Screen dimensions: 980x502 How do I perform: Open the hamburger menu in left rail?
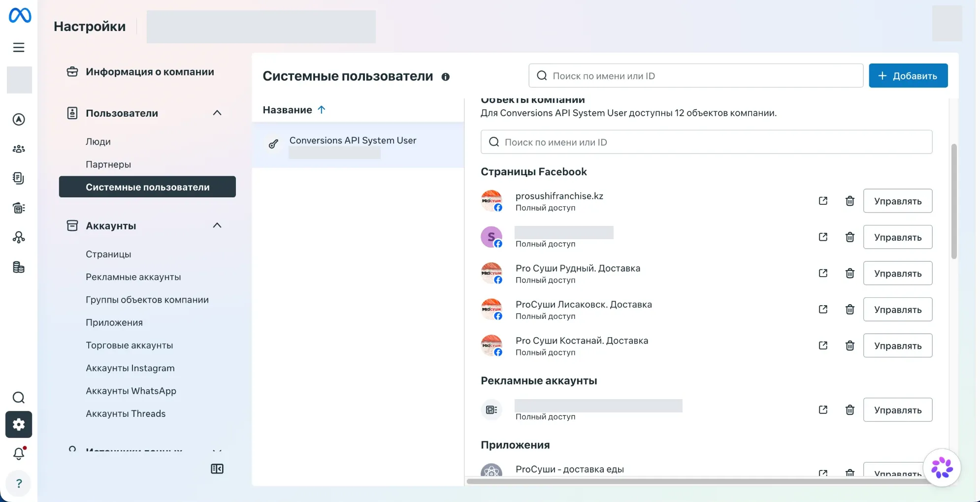pos(19,47)
